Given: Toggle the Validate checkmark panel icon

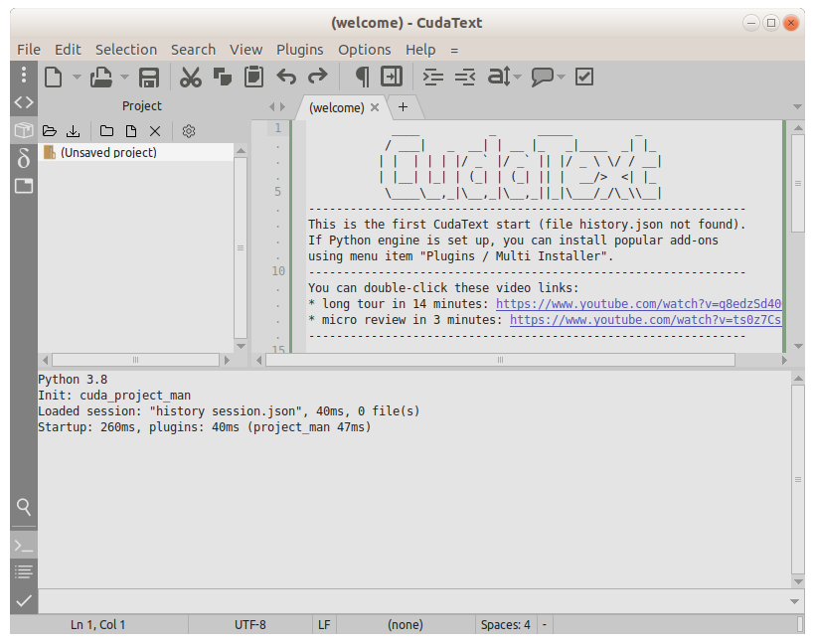Looking at the screenshot, I should (24, 601).
